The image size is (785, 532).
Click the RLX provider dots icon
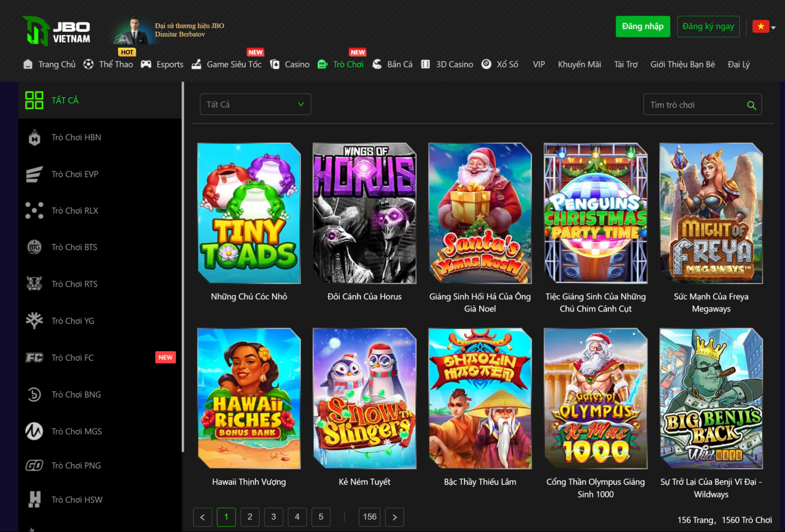(34, 211)
